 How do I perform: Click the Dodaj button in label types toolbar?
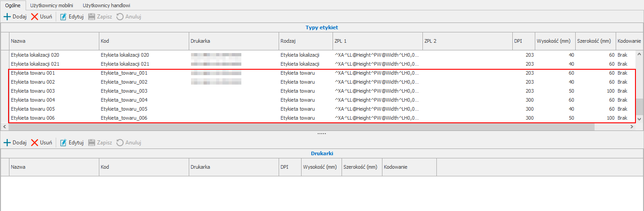tap(15, 17)
